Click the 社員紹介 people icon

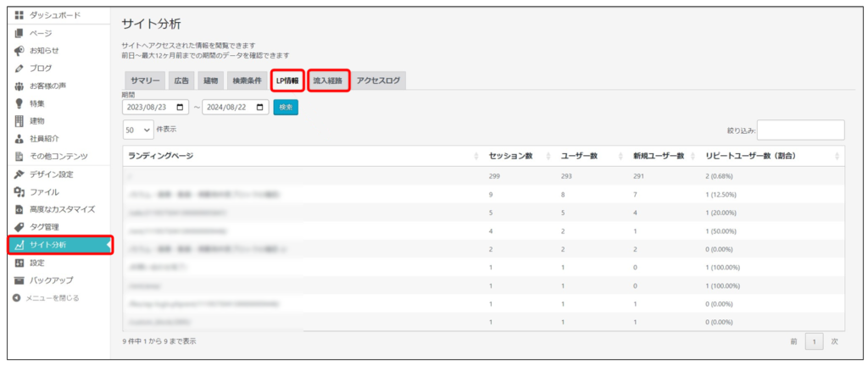(x=19, y=139)
